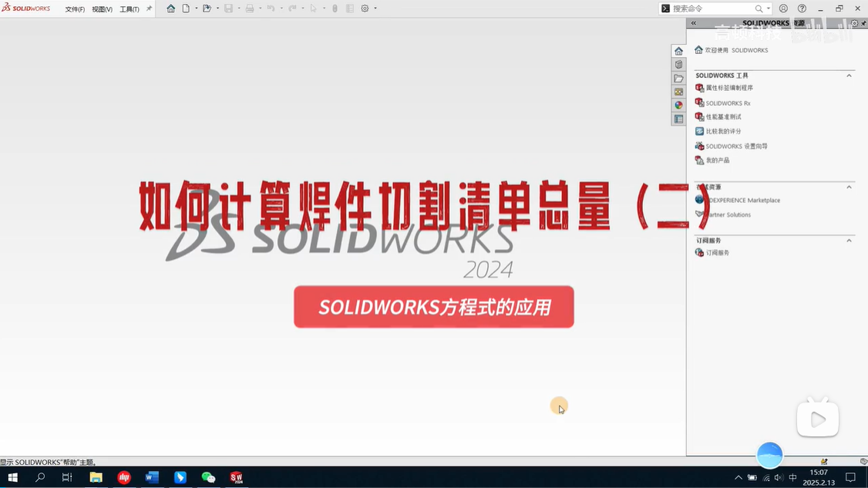Open the Open-file dropdown arrow
868x488 pixels.
pos(217,8)
